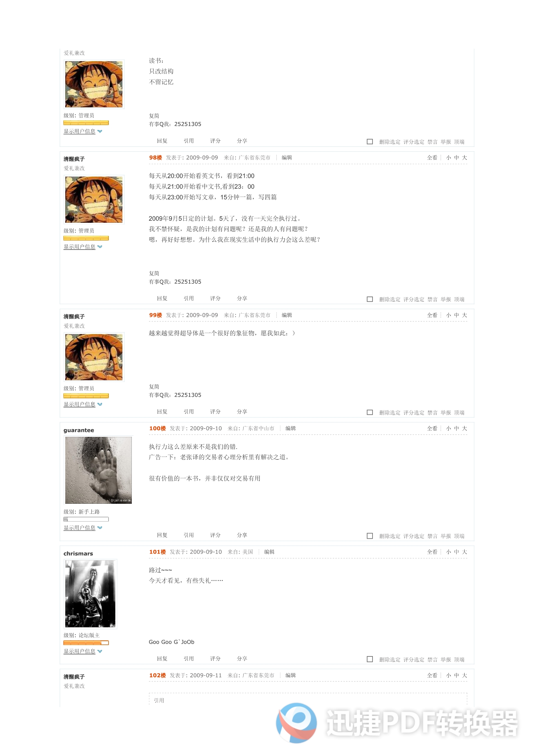
Task: Click the avatar on post 99
Action: tap(94, 357)
